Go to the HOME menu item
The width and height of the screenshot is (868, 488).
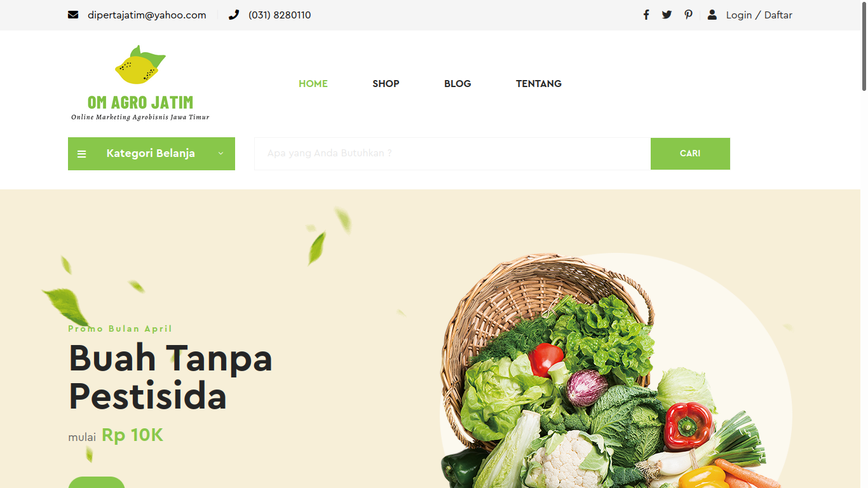click(313, 84)
